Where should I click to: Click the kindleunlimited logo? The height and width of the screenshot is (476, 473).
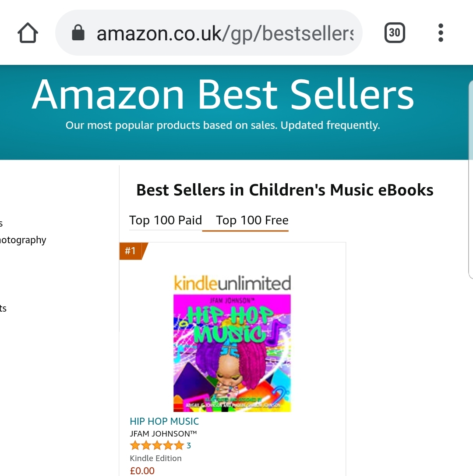(232, 283)
